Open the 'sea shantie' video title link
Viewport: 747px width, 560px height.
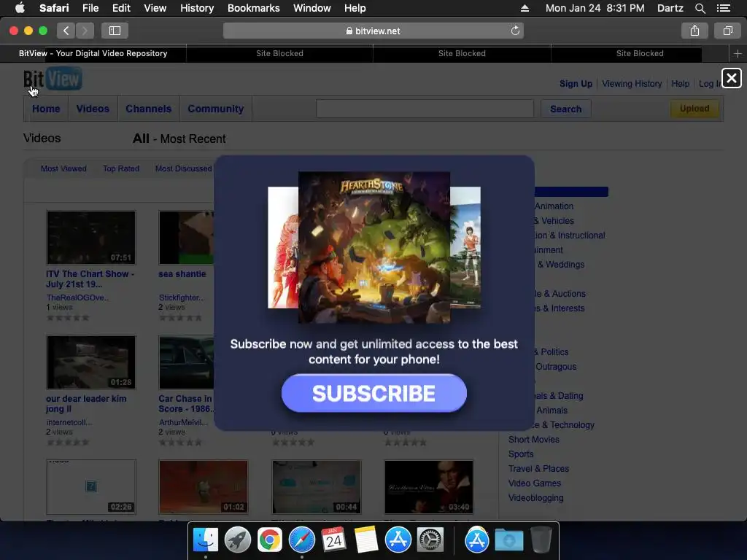pyautogui.click(x=182, y=274)
